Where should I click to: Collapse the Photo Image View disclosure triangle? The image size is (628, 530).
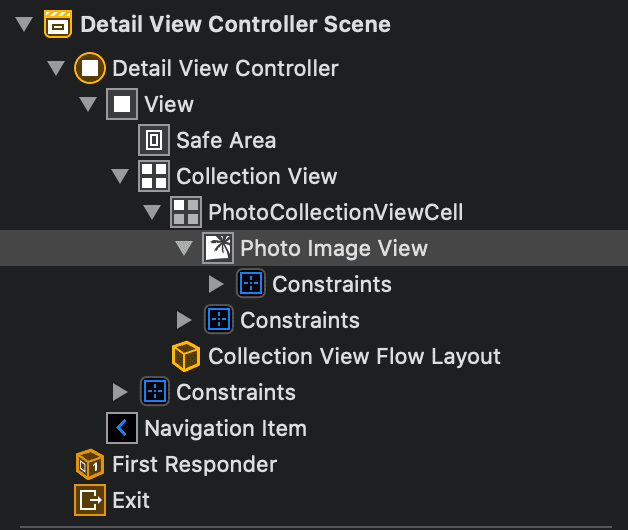(184, 248)
